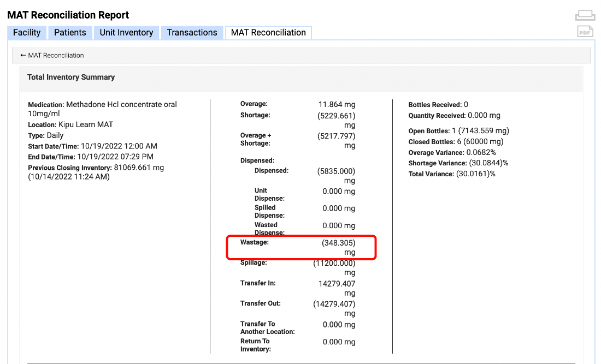Click the highlighted Wastage value (348.305)
The image size is (601, 364).
click(x=338, y=243)
